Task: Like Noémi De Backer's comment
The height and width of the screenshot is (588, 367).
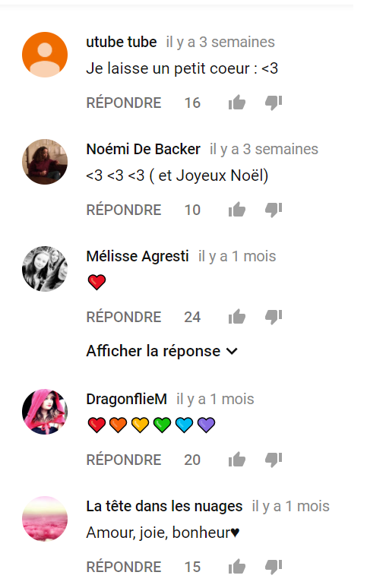Action: point(237,210)
